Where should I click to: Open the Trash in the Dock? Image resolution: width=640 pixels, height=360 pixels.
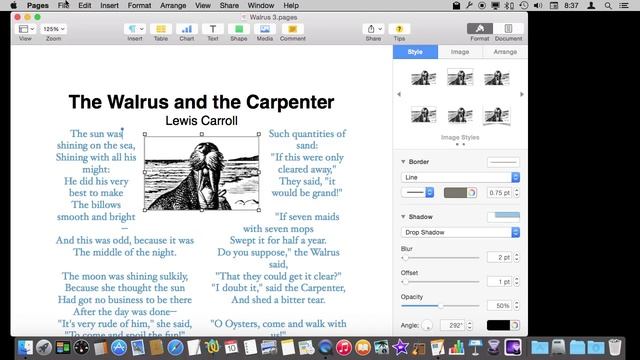615,348
